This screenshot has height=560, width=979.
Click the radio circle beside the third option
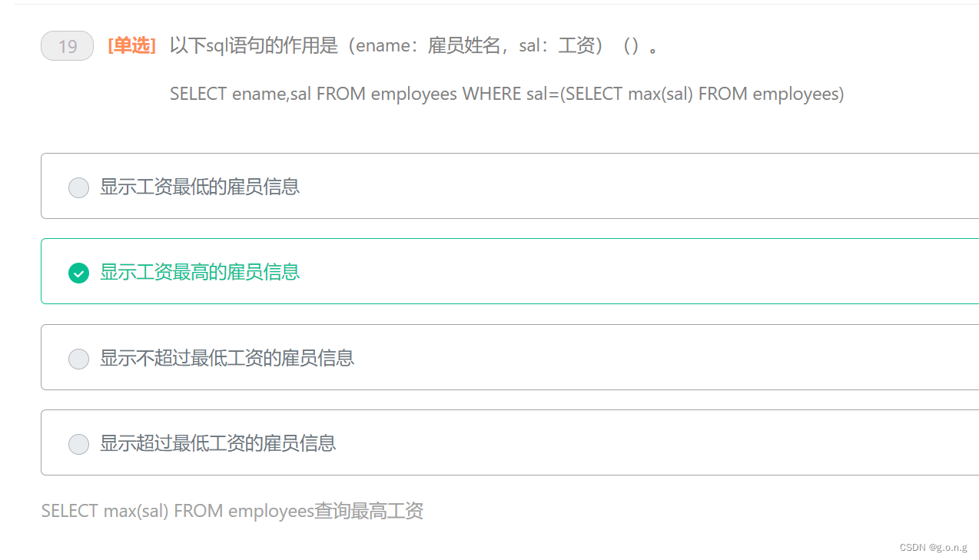(x=78, y=358)
